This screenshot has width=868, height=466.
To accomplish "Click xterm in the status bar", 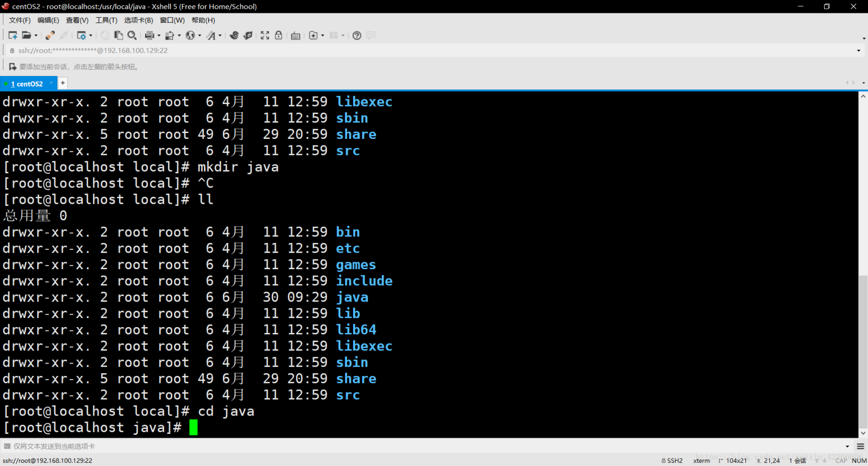I will tap(701, 461).
